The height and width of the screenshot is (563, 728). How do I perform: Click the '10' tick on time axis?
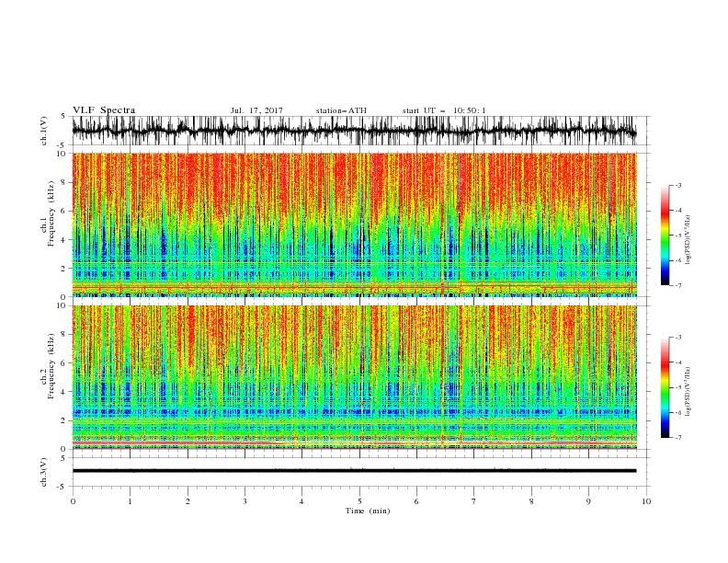click(x=646, y=501)
